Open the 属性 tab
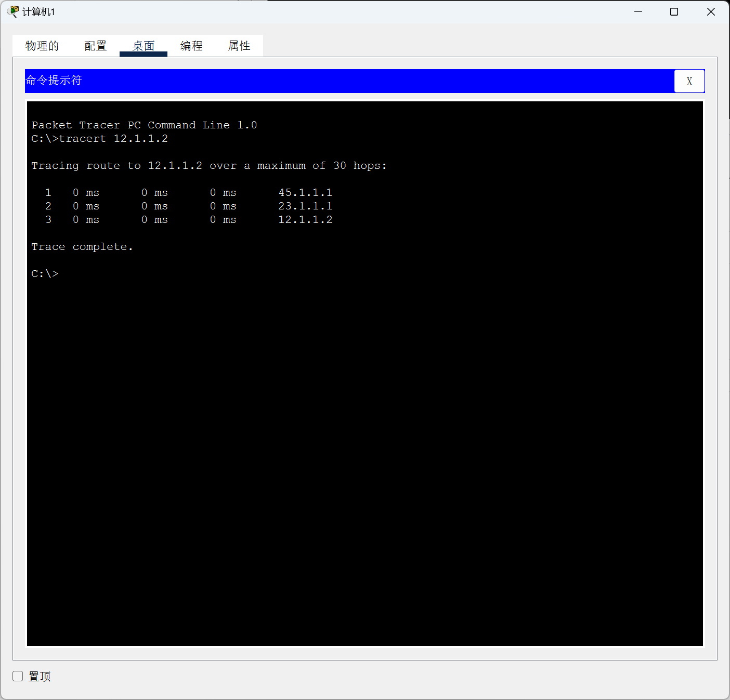 240,46
